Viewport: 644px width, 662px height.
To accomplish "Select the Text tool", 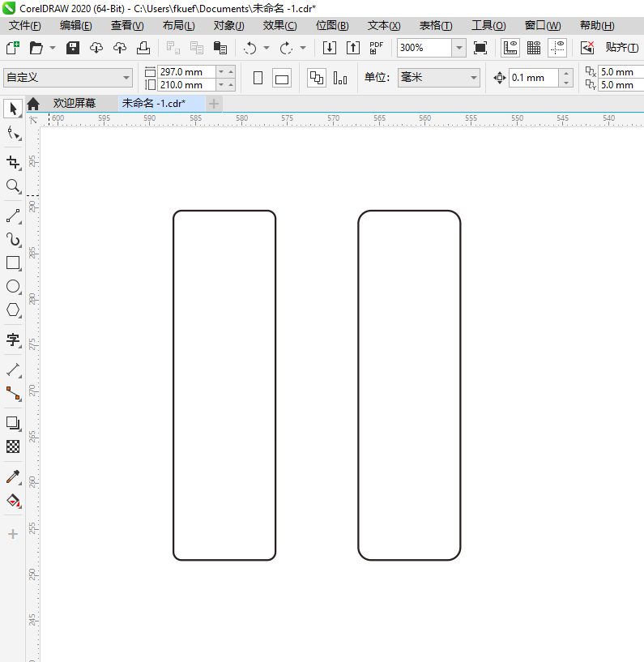I will tap(13, 340).
